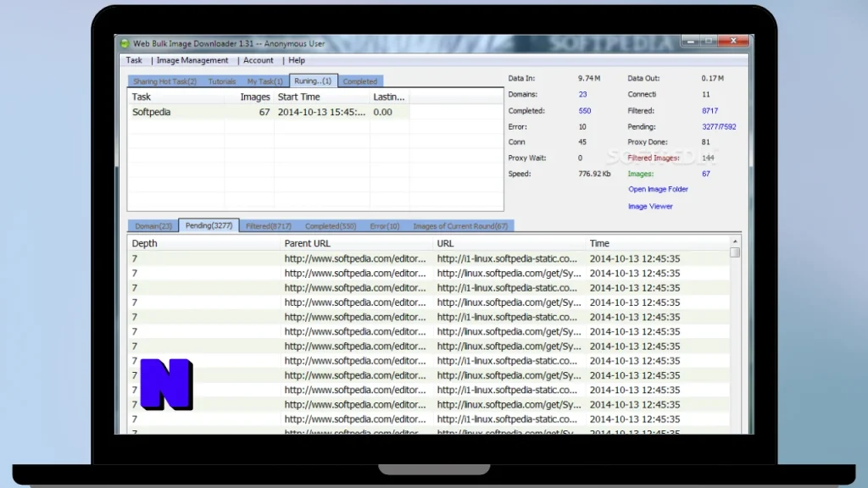
Task: Click the Completed value 550
Action: click(585, 111)
